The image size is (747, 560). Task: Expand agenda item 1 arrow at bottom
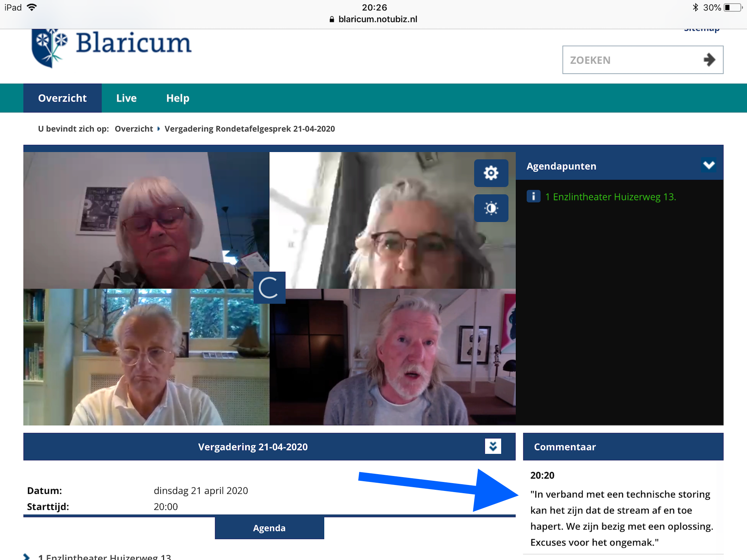pos(27,557)
